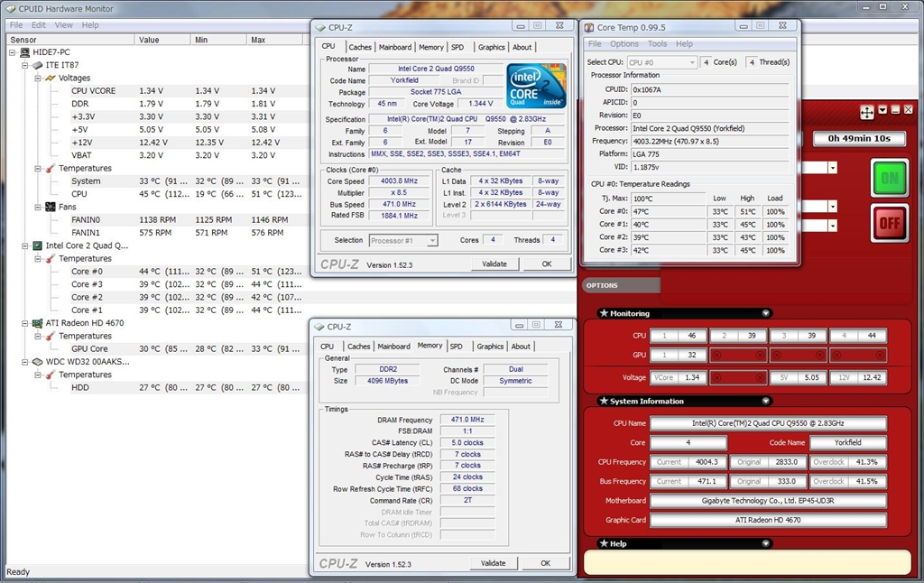Image resolution: width=924 pixels, height=583 pixels.
Task: Click the Intel Core 2 Quad logo
Action: tap(535, 87)
